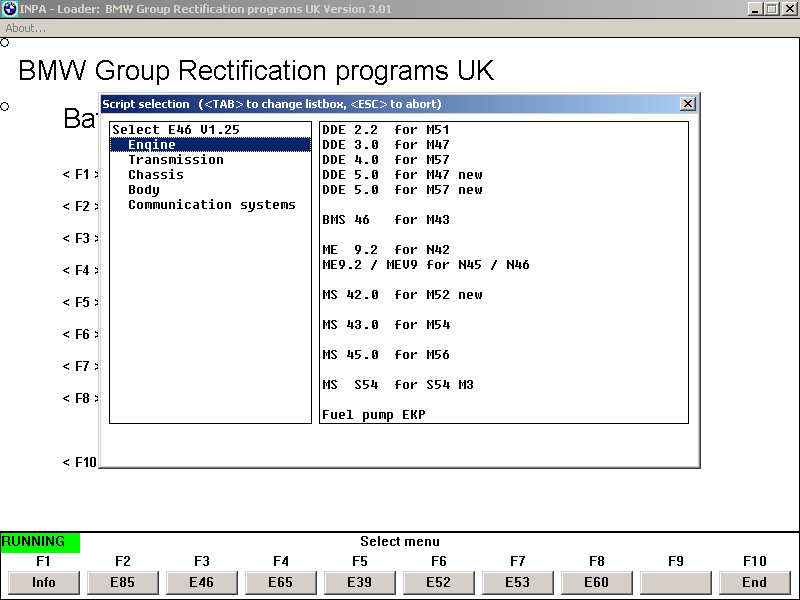Select Chassis in the E46 list

210,174
